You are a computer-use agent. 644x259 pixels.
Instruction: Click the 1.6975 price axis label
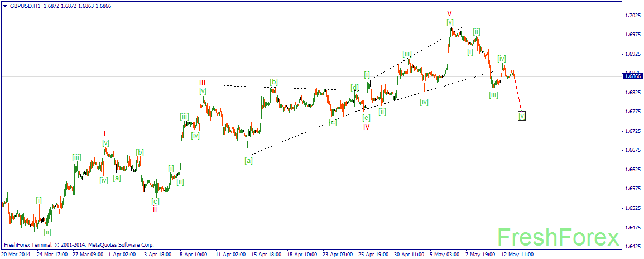(x=632, y=35)
